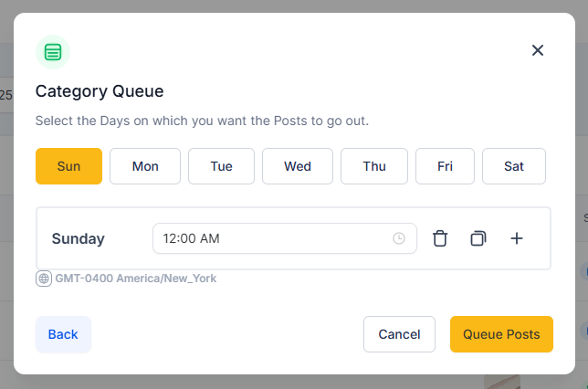Click the green Category Queue list icon
The width and height of the screenshot is (588, 389).
[53, 52]
